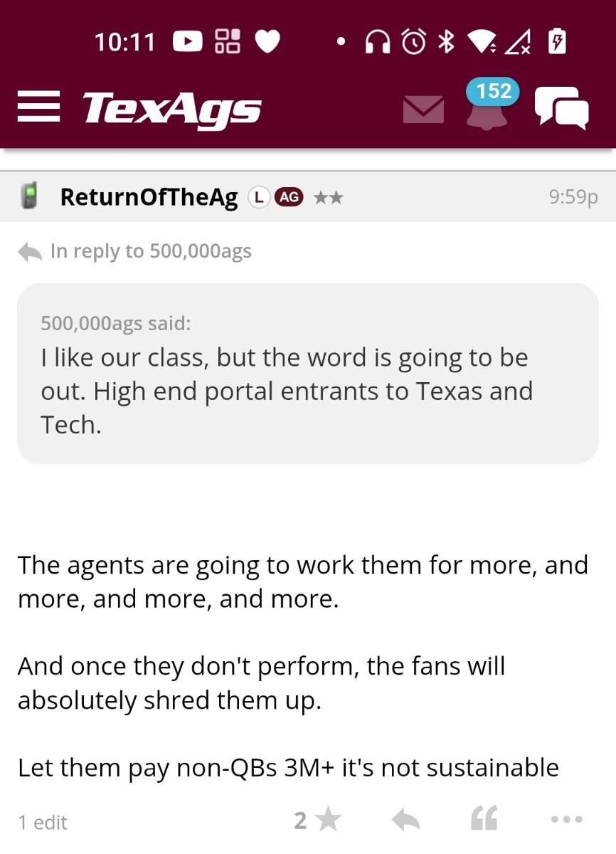Tap the quoted post from 500,000ags
This screenshot has height=854, width=616.
(307, 374)
